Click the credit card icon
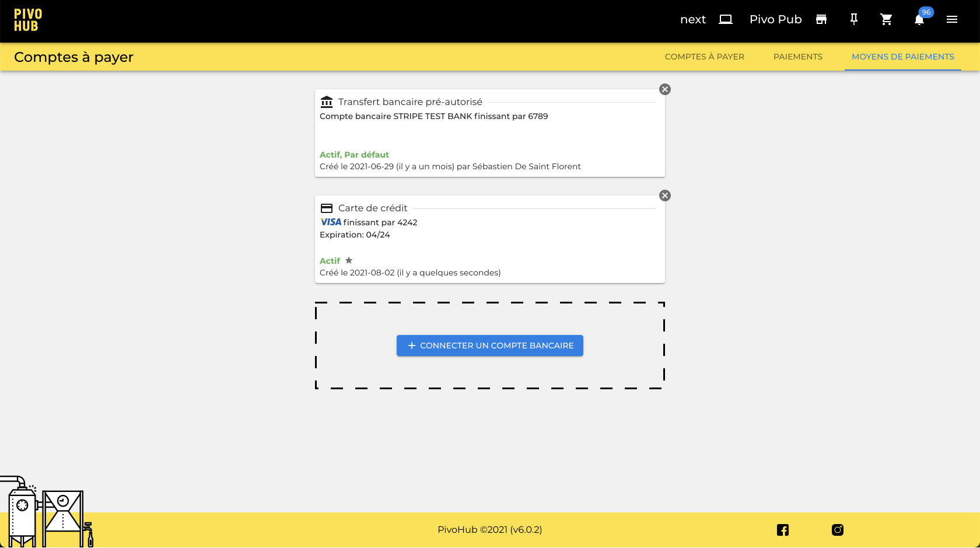Image resolution: width=980 pixels, height=548 pixels. (x=327, y=208)
